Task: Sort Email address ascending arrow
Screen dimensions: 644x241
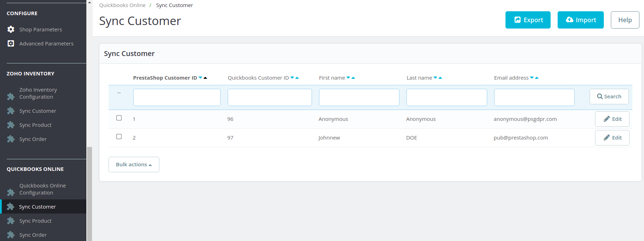Action: (537, 78)
